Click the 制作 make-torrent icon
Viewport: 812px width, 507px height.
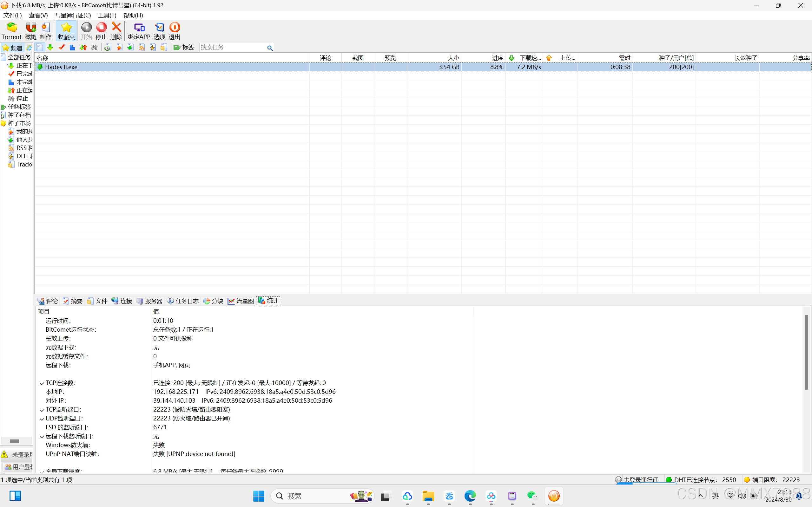click(x=46, y=30)
